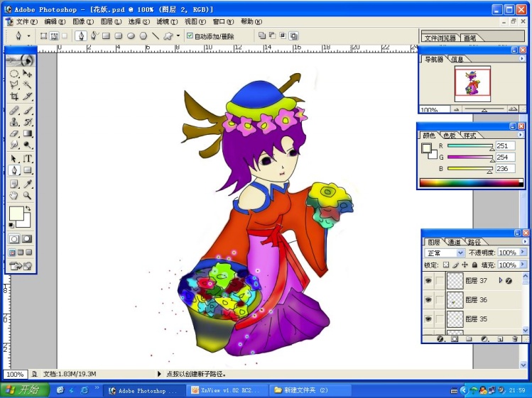
Task: Select the Gradient tool
Action: point(27,133)
